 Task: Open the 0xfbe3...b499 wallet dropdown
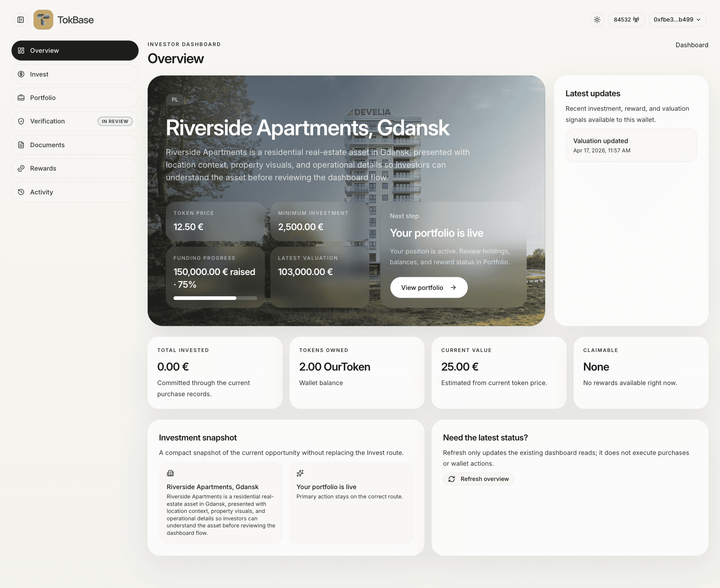tap(677, 20)
